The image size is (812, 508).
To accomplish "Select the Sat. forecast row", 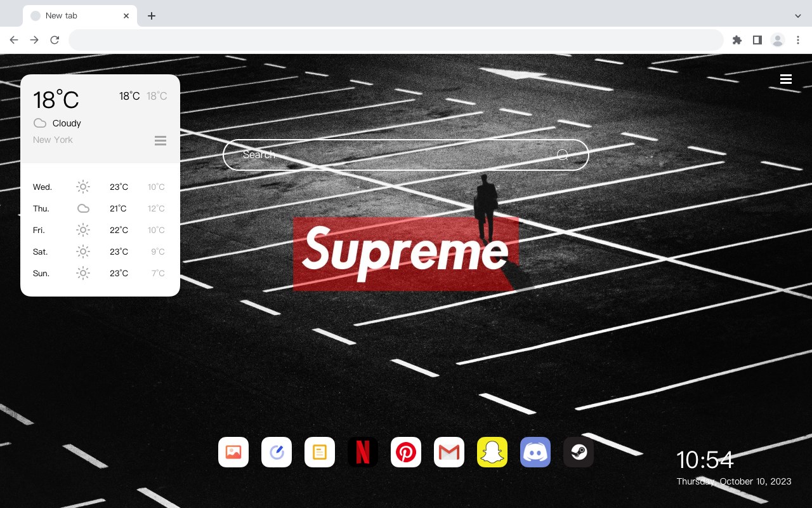I will (x=100, y=251).
